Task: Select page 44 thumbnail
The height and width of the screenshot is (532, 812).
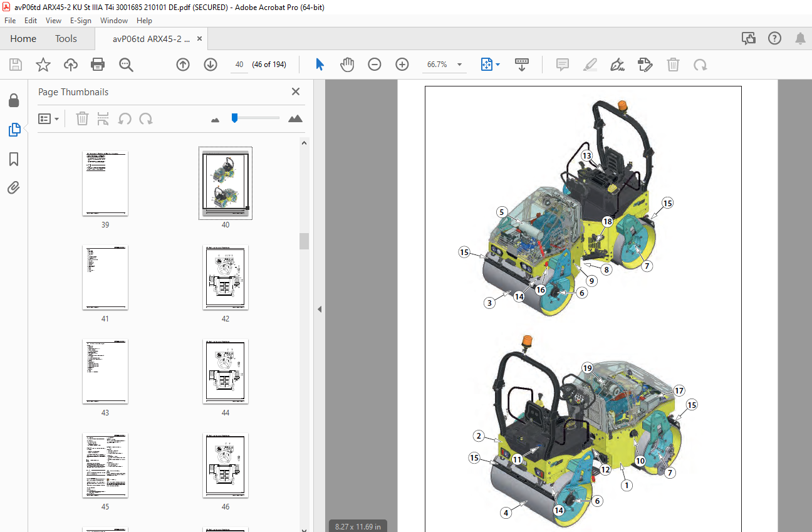Action: pyautogui.click(x=226, y=372)
